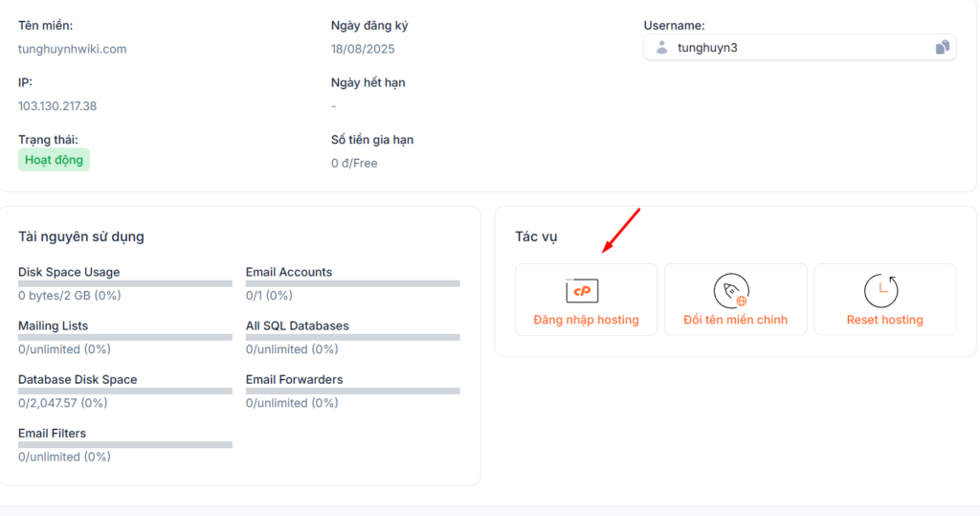Click the Tài nguyên sử dụng heading

(81, 236)
